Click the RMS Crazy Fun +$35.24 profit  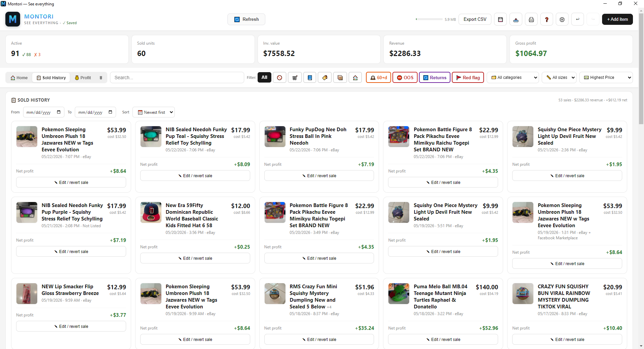pos(365,328)
